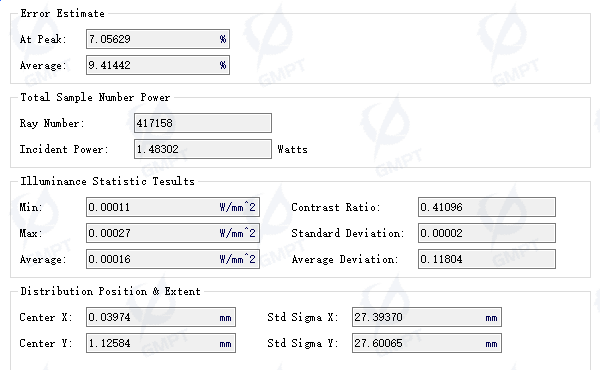Click the Total Sample Number Power label

point(95,97)
